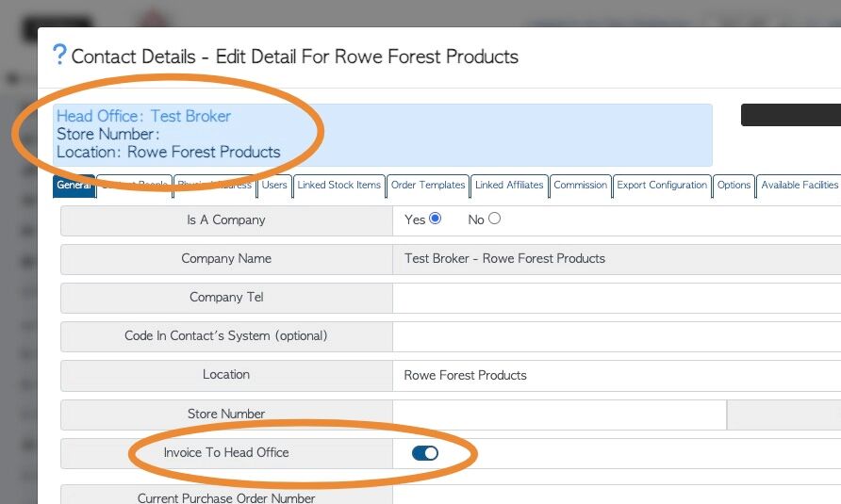Viewport: 841px width, 504px height.
Task: Open the Users tab
Action: tap(274, 186)
